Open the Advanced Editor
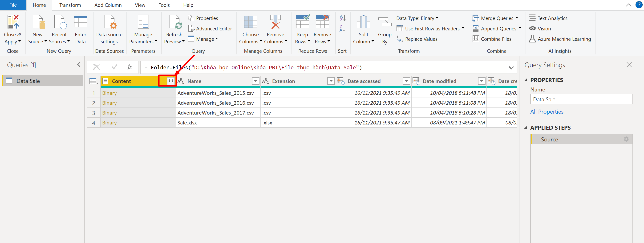The height and width of the screenshot is (243, 644). click(x=210, y=29)
